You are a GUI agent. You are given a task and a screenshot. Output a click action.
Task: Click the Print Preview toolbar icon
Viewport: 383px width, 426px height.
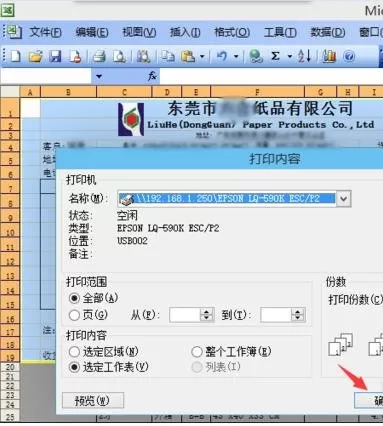[x=119, y=56]
